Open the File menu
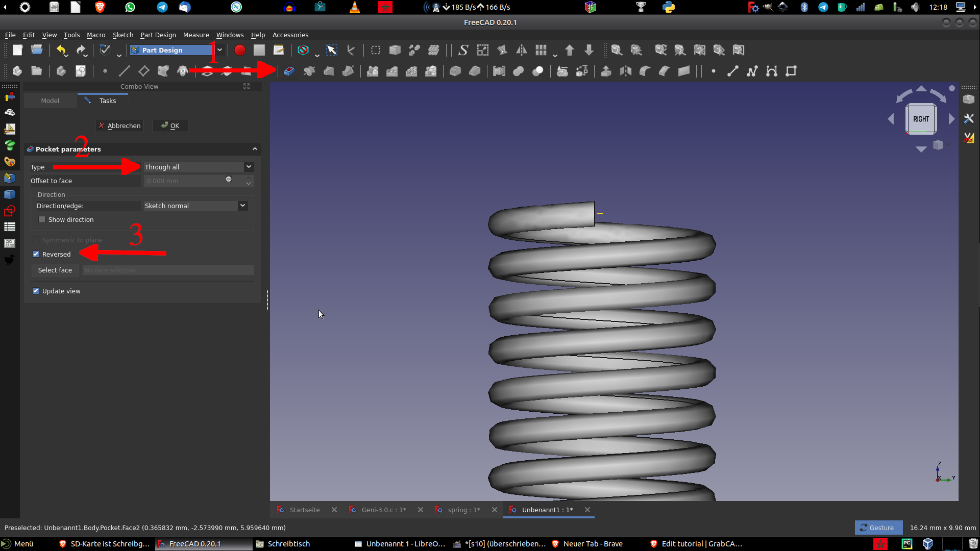This screenshot has height=551, width=980. (x=10, y=35)
